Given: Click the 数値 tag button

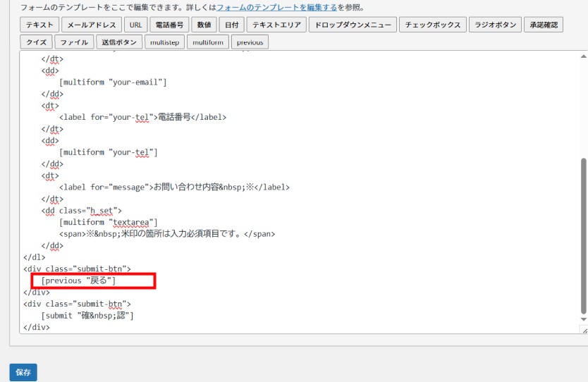Looking at the screenshot, I should pyautogui.click(x=203, y=25).
